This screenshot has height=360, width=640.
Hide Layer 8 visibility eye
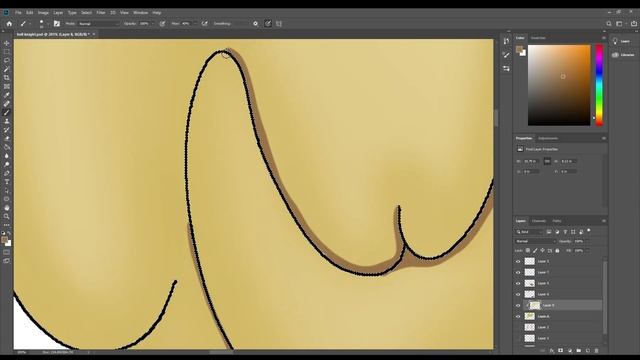(518, 305)
